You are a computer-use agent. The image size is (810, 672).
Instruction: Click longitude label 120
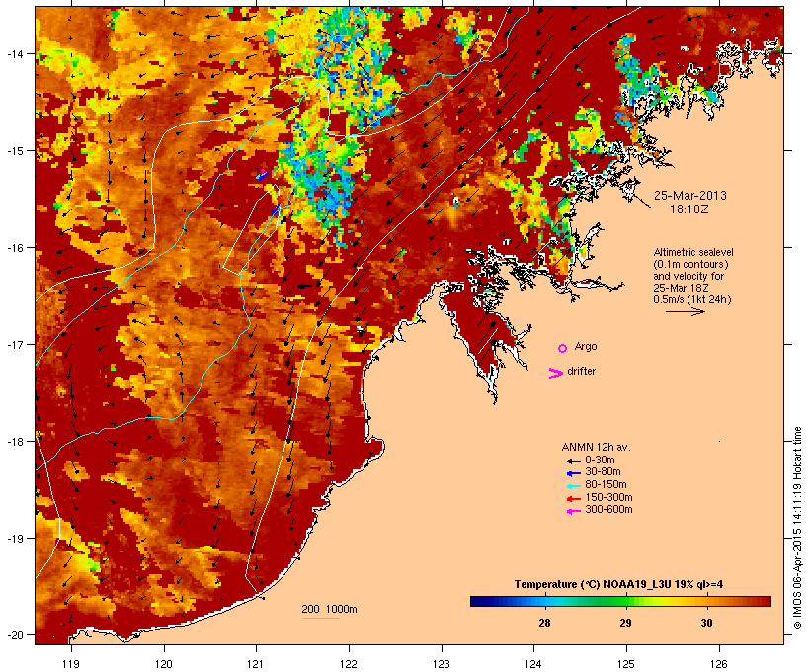click(x=164, y=664)
